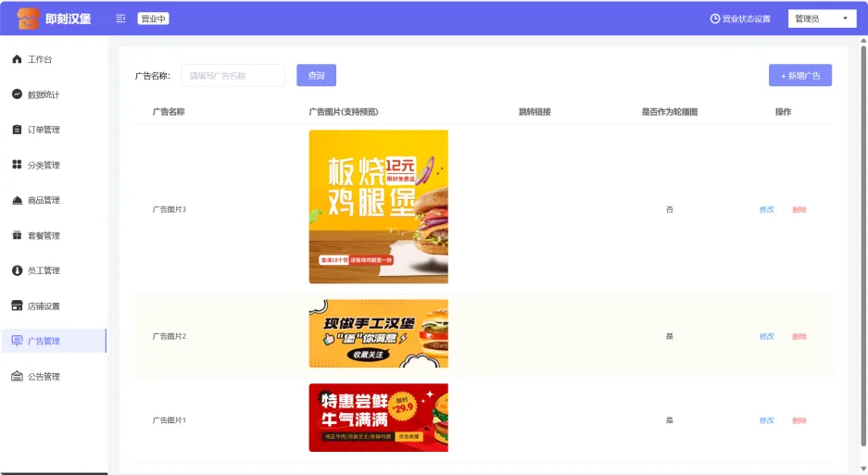Open the 公告管理 menu item
Viewport: 868px width, 475px height.
click(x=44, y=377)
